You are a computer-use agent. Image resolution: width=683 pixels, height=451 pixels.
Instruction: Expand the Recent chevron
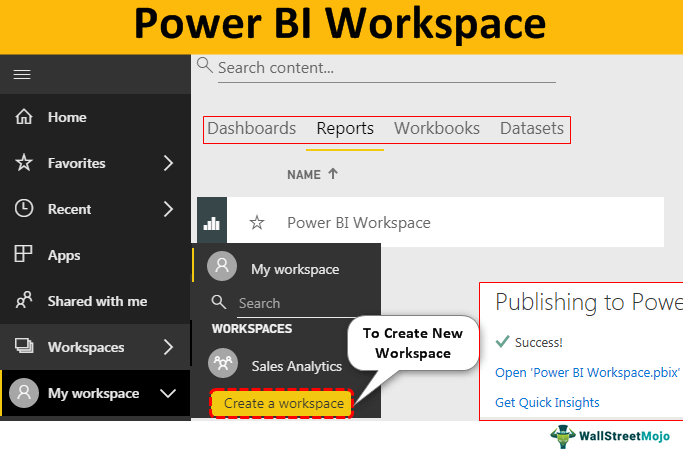(x=167, y=209)
